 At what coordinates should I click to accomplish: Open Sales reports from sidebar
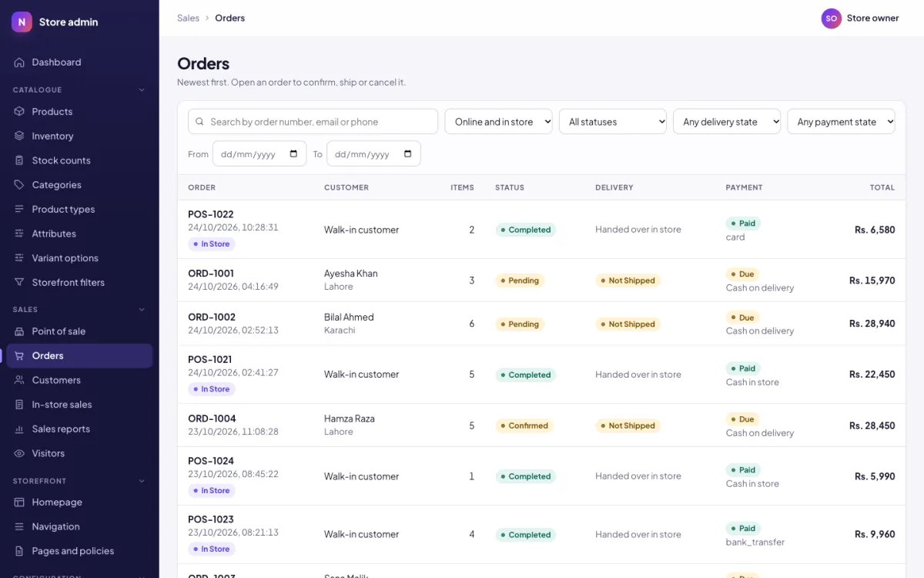pos(79,428)
